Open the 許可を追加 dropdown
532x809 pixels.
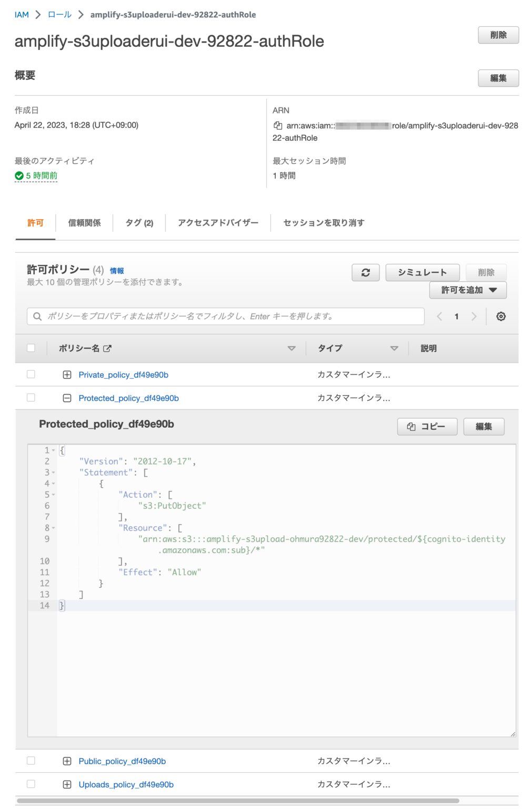pos(467,290)
